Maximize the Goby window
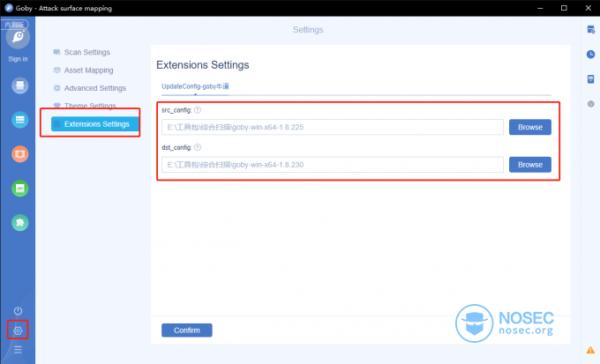 (564, 8)
